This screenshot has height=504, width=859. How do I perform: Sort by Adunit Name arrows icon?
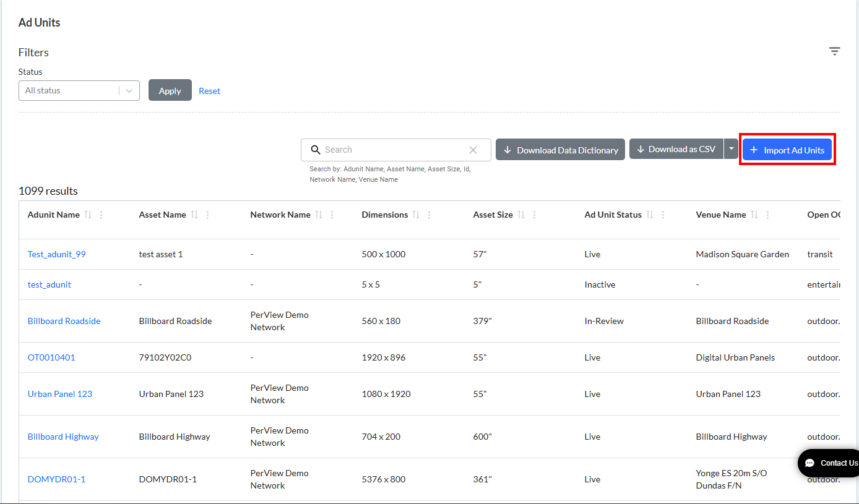[88, 215]
